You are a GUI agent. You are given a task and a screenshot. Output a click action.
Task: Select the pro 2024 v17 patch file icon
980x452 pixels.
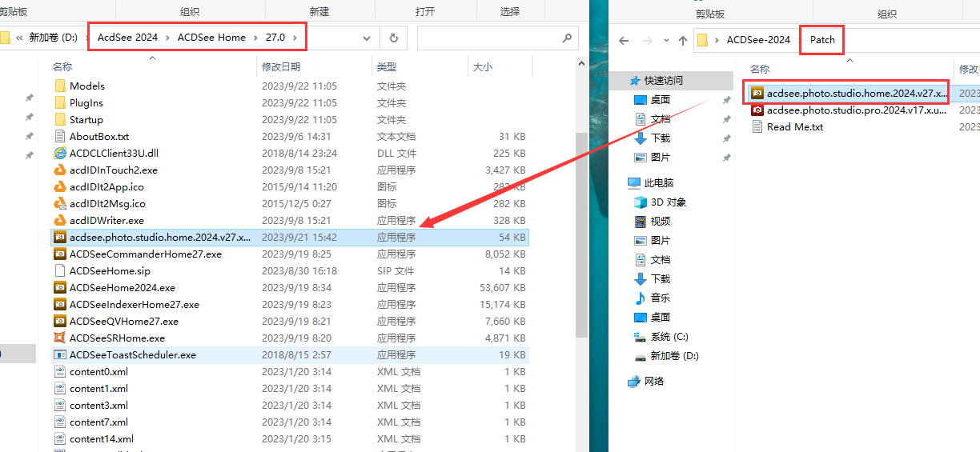click(757, 110)
